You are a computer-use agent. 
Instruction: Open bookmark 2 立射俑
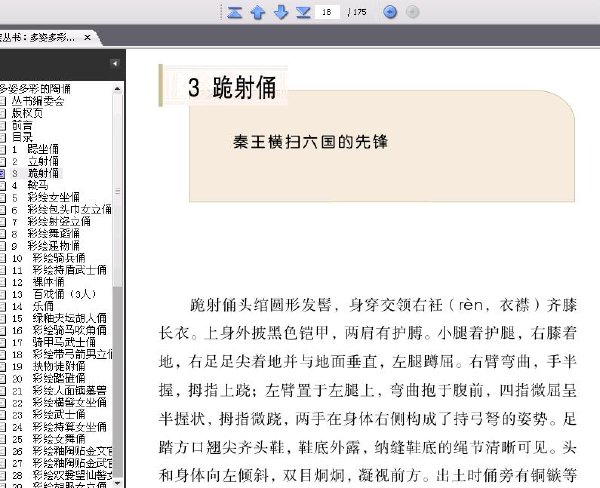(35, 161)
